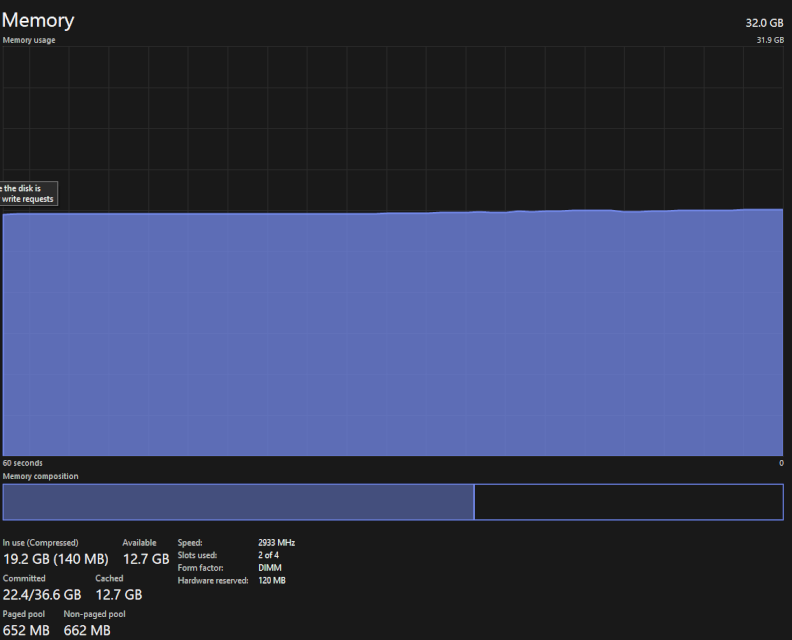Select the 12.7 GB cached value

coord(119,595)
